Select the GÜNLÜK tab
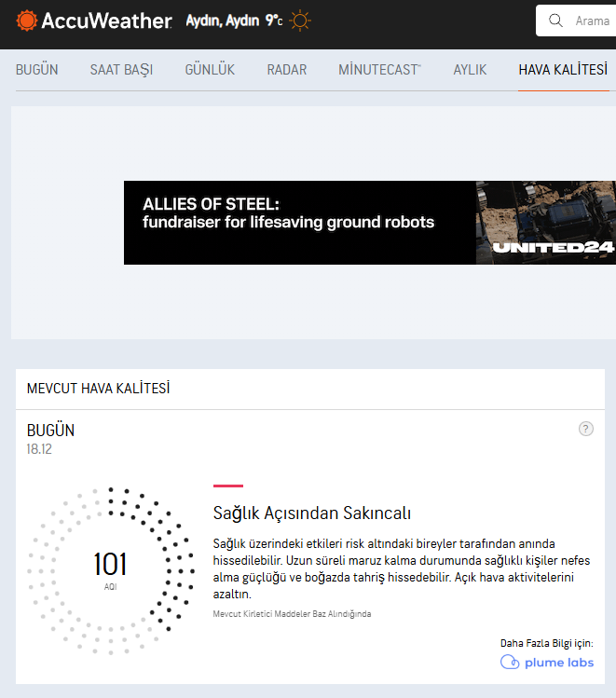Screen dimensions: 616x698 point(210,70)
